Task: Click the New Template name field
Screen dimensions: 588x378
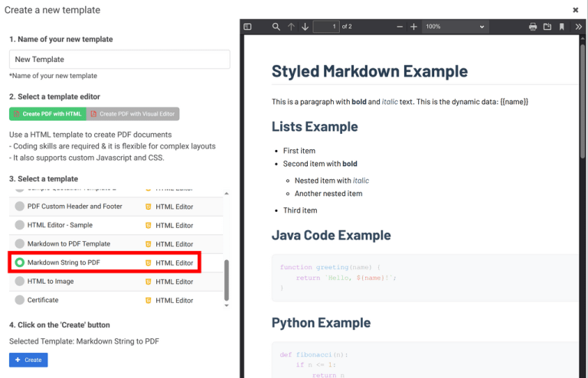Action: click(x=119, y=60)
